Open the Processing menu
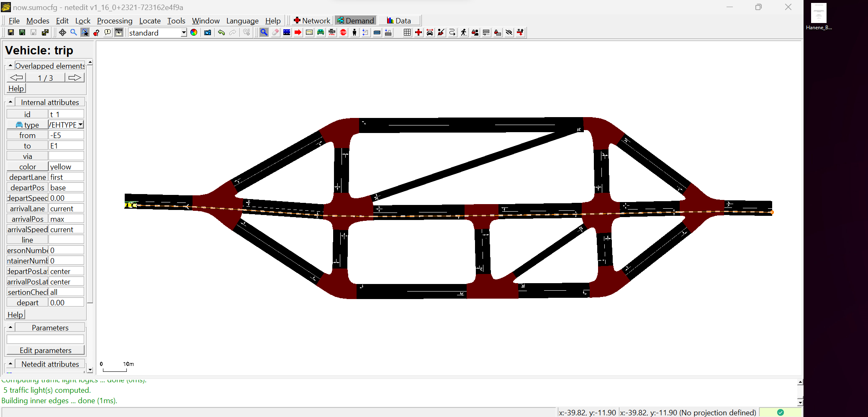The image size is (868, 417). coord(114,20)
